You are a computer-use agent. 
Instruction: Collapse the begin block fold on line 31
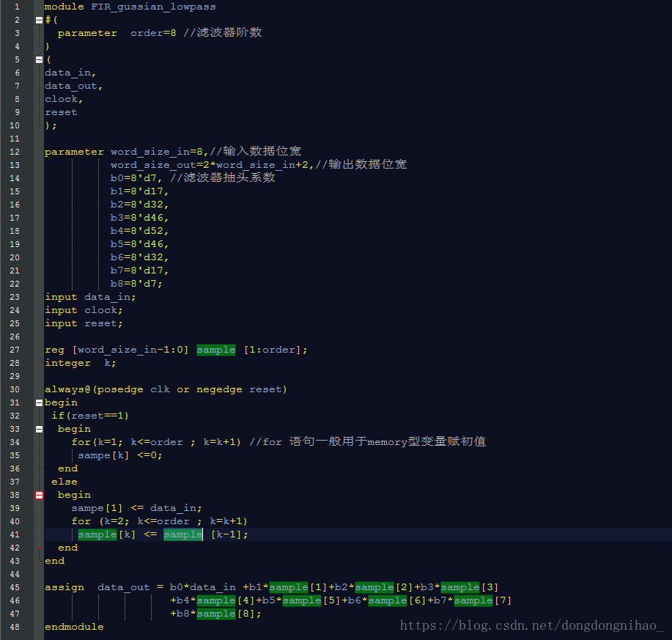(x=39, y=402)
